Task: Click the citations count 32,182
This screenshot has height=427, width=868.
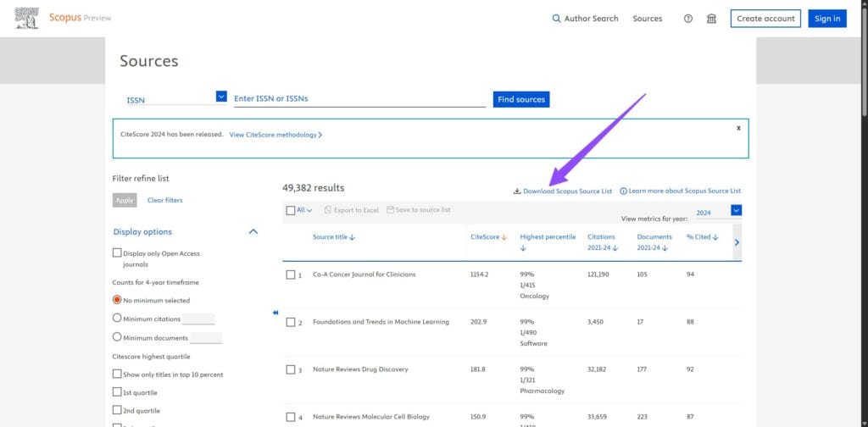Action: tap(598, 369)
